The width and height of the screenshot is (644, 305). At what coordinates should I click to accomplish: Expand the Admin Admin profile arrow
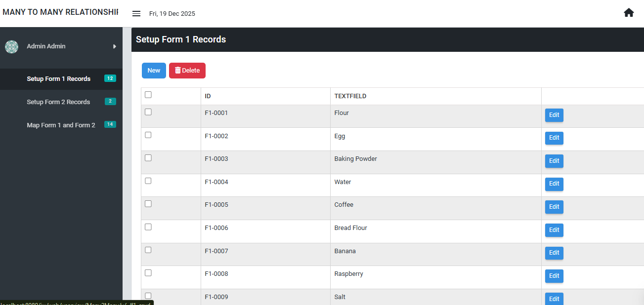coord(115,46)
